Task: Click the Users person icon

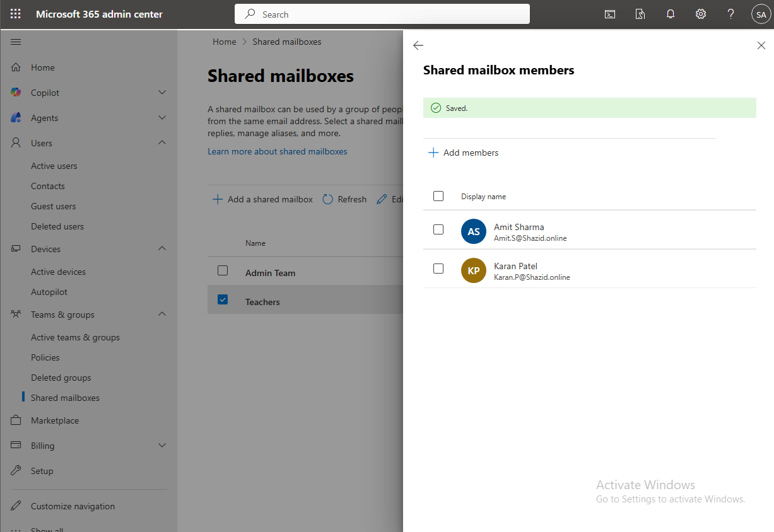Action: pyautogui.click(x=16, y=143)
